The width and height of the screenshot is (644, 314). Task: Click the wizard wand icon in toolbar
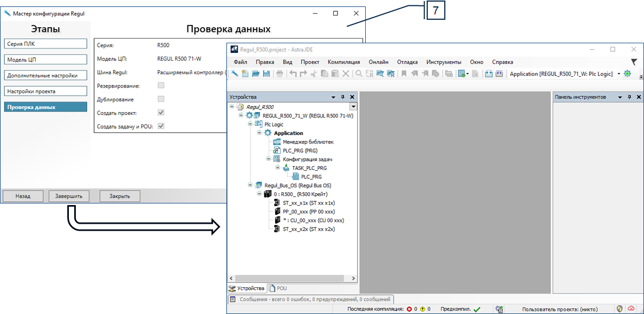(x=234, y=74)
